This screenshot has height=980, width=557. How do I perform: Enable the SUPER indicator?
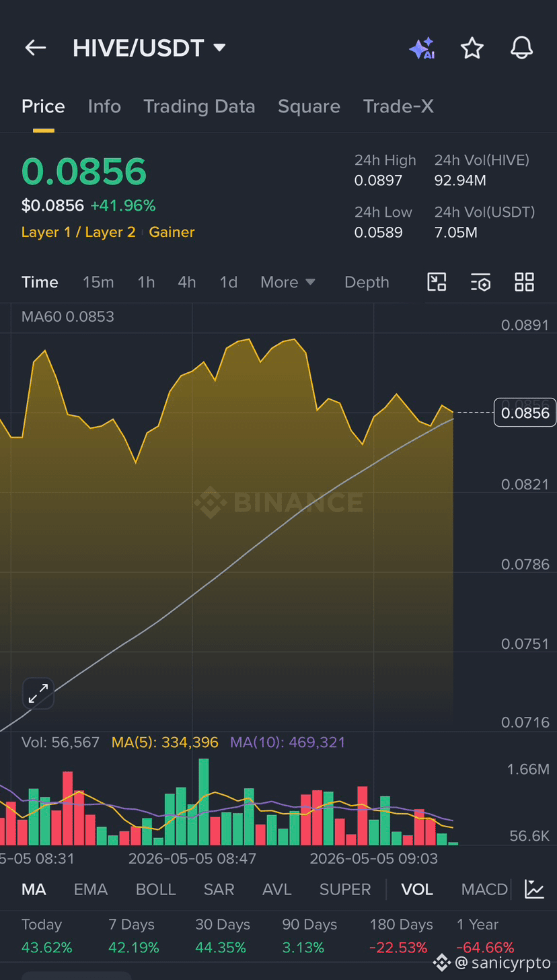point(345,889)
